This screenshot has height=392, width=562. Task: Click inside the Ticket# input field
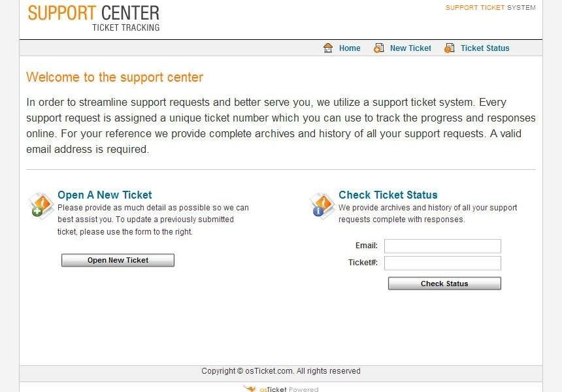coord(442,263)
